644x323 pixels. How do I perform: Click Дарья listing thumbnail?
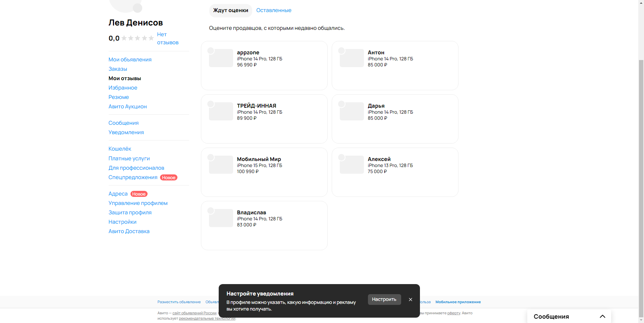pyautogui.click(x=352, y=111)
